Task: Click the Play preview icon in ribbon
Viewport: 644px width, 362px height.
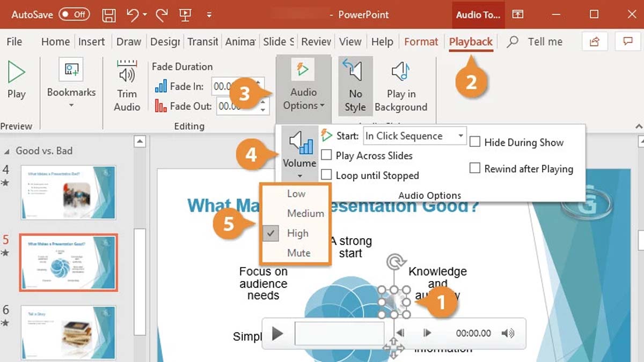Action: 16,72
